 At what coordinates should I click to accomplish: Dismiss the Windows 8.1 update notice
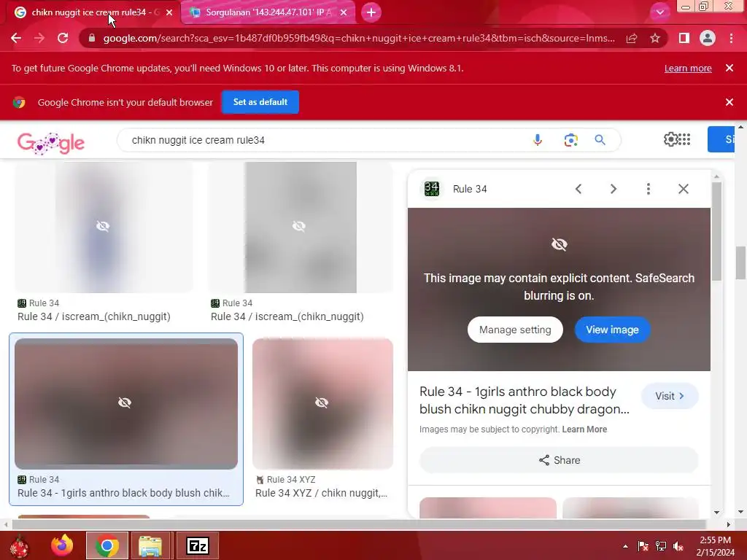point(729,68)
